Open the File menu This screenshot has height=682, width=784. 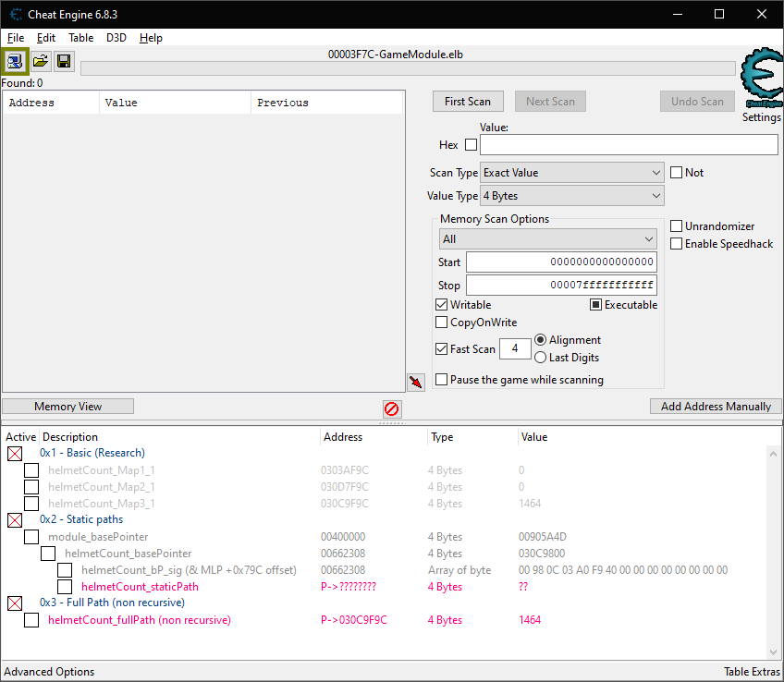(16, 38)
